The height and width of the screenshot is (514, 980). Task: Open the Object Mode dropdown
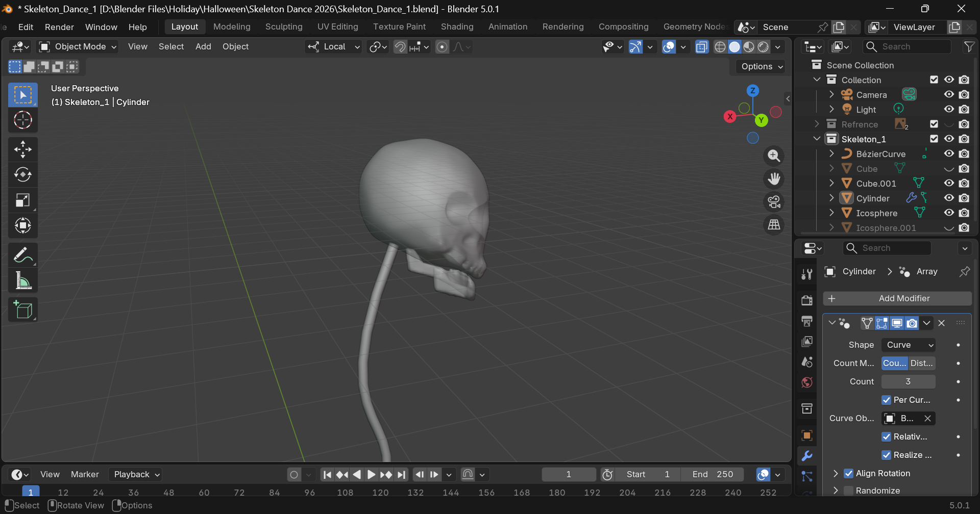click(79, 47)
